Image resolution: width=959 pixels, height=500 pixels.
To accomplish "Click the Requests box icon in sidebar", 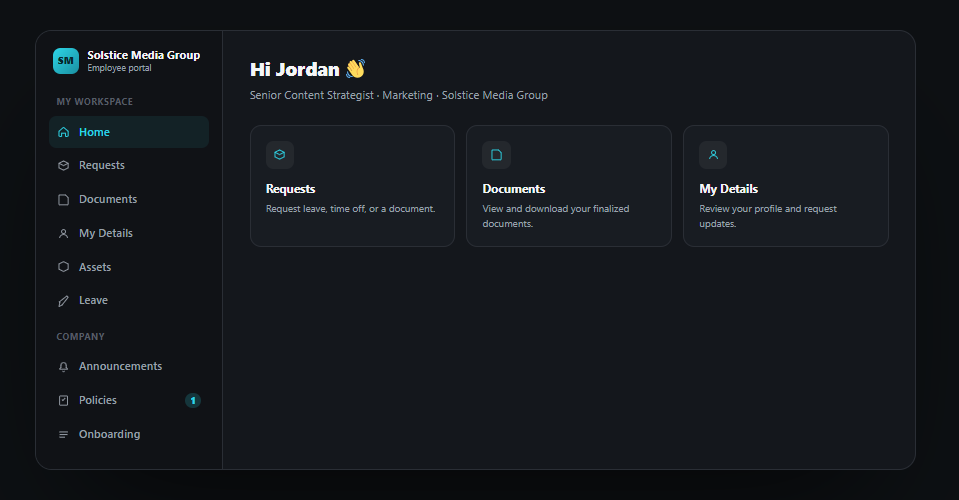I will click(64, 166).
